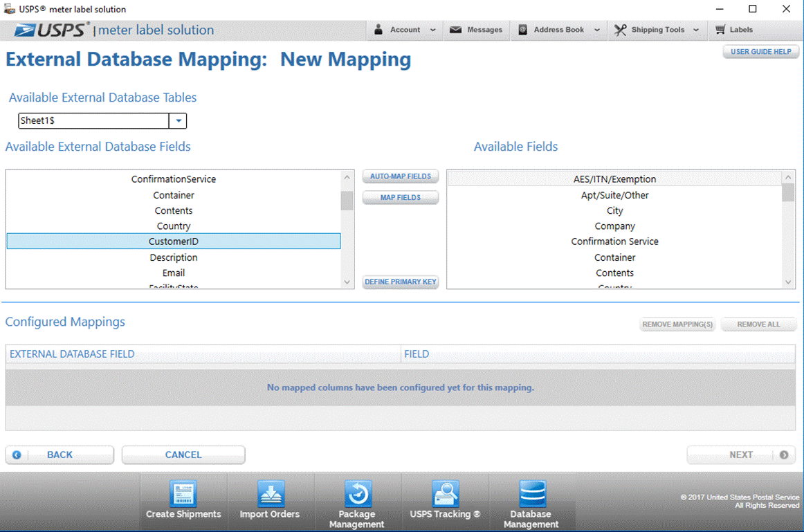Expand the Shipping Tools menu chevron
Image resolution: width=804 pixels, height=532 pixels.
(x=696, y=30)
